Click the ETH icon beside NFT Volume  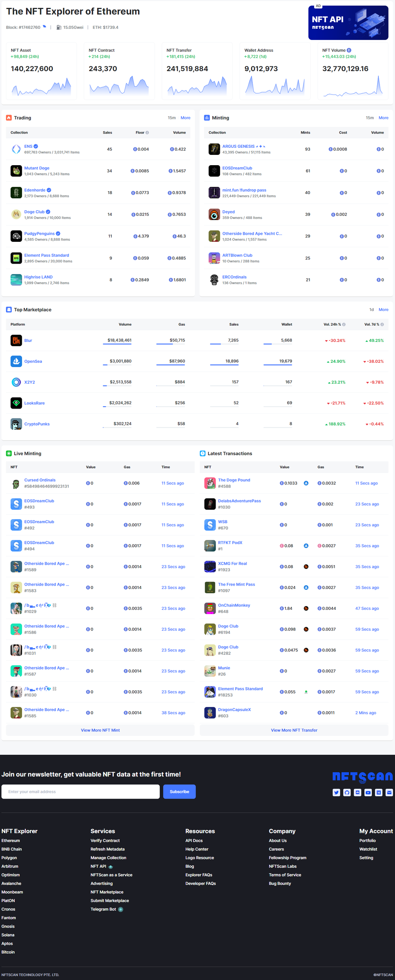pyautogui.click(x=349, y=50)
